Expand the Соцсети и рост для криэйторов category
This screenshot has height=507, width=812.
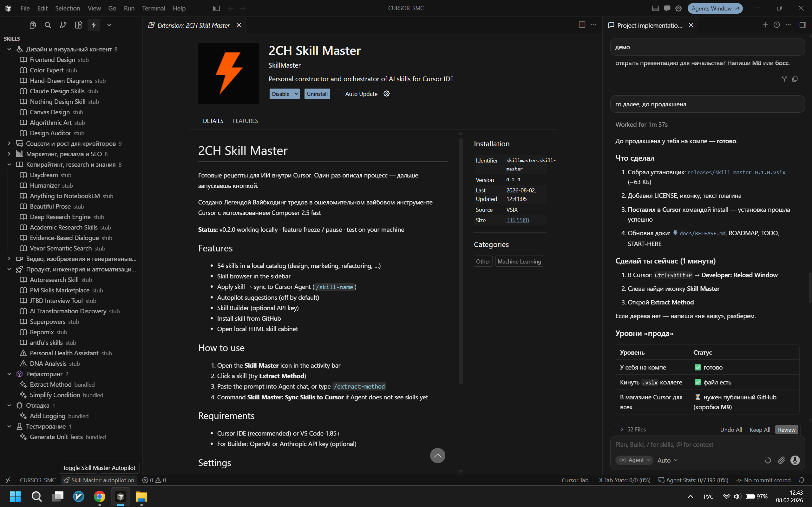pos(10,143)
